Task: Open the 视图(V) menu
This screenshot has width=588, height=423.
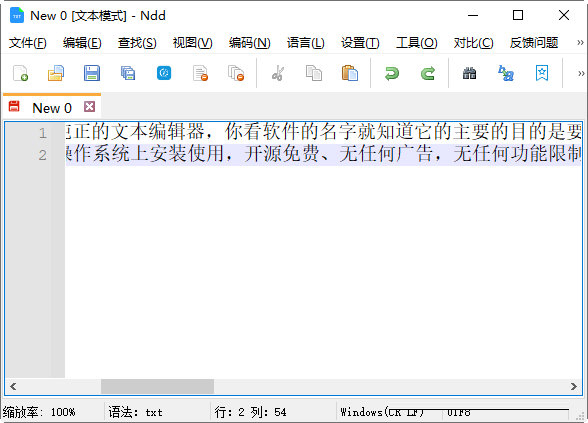Action: (192, 43)
